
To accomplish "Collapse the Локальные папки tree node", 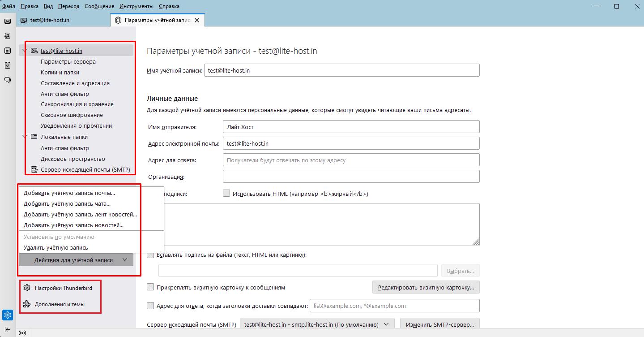I will [x=24, y=137].
